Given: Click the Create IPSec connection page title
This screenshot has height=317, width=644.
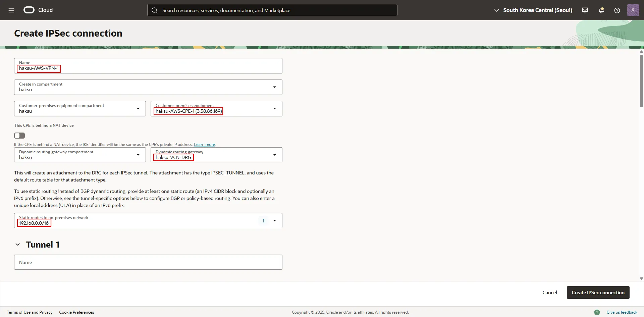Looking at the screenshot, I should (68, 33).
